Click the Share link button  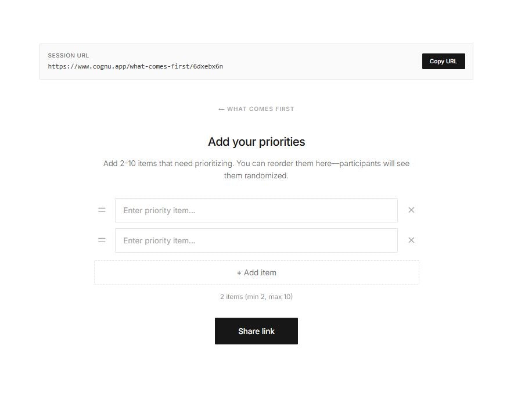[256, 331]
